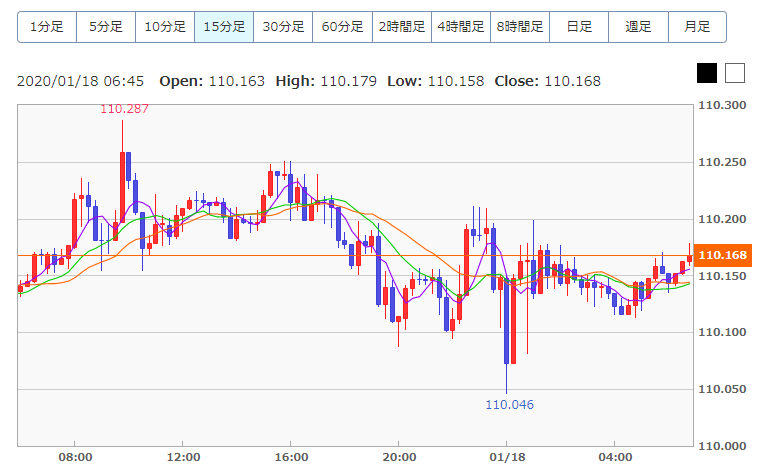This screenshot has width=766, height=474.
Task: Select the 60分足 timeframe tab
Action: pyautogui.click(x=343, y=27)
